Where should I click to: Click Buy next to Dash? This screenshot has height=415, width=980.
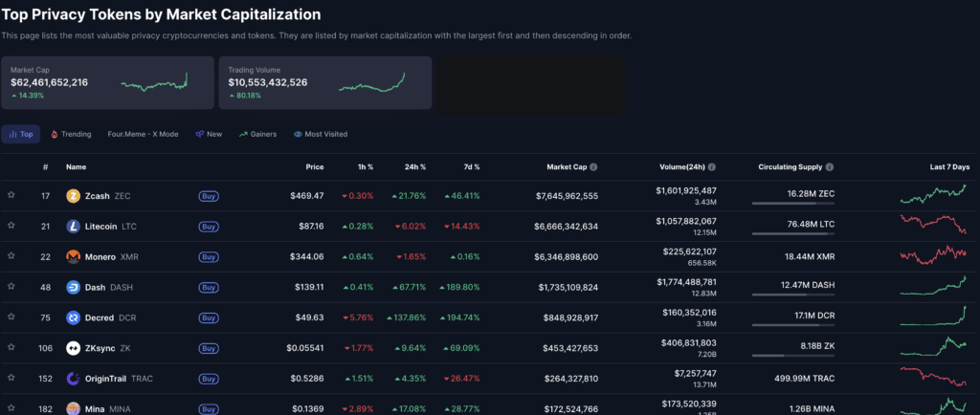tap(209, 287)
